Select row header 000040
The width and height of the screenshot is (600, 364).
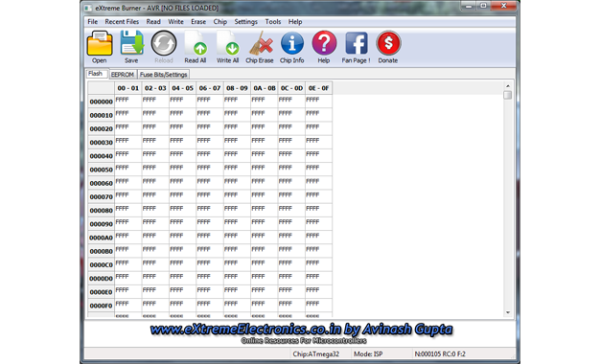pyautogui.click(x=101, y=156)
